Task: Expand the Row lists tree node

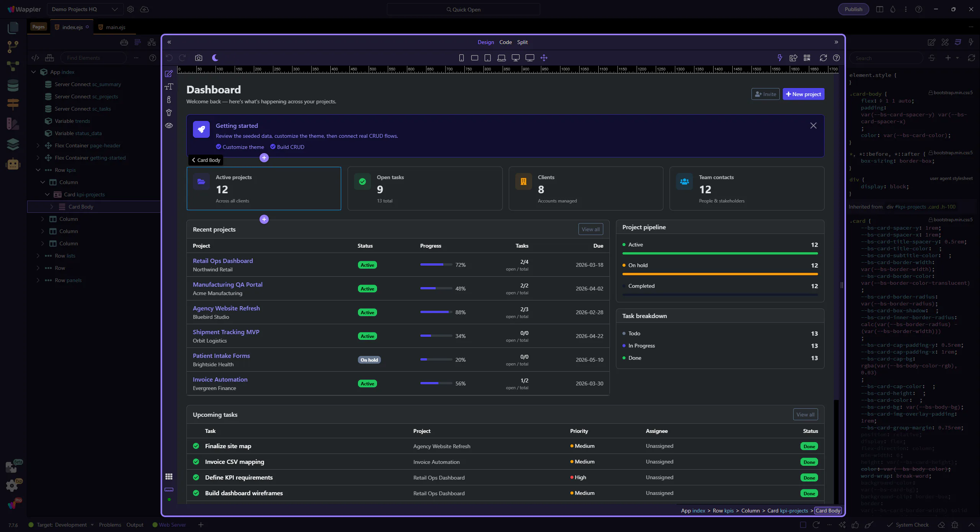Action: 38,256
